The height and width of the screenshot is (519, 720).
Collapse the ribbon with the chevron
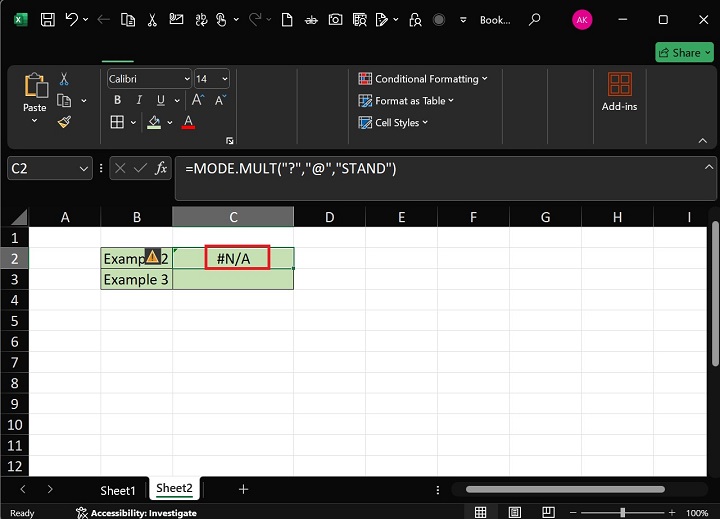(x=703, y=141)
